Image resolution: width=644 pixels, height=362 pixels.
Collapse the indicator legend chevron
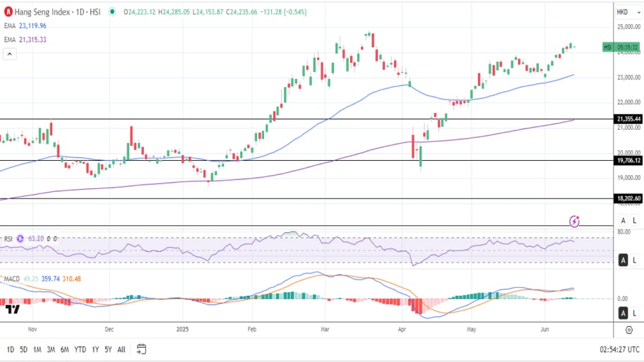pyautogui.click(x=10, y=54)
